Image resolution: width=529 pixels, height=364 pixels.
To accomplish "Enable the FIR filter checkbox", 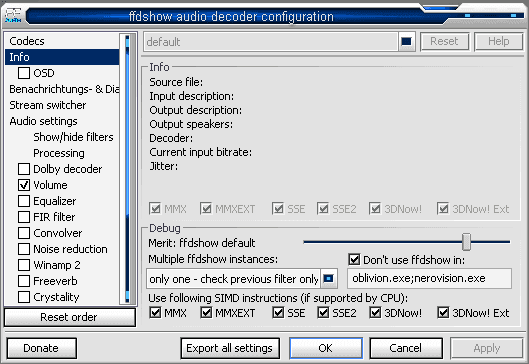I will click(24, 217).
